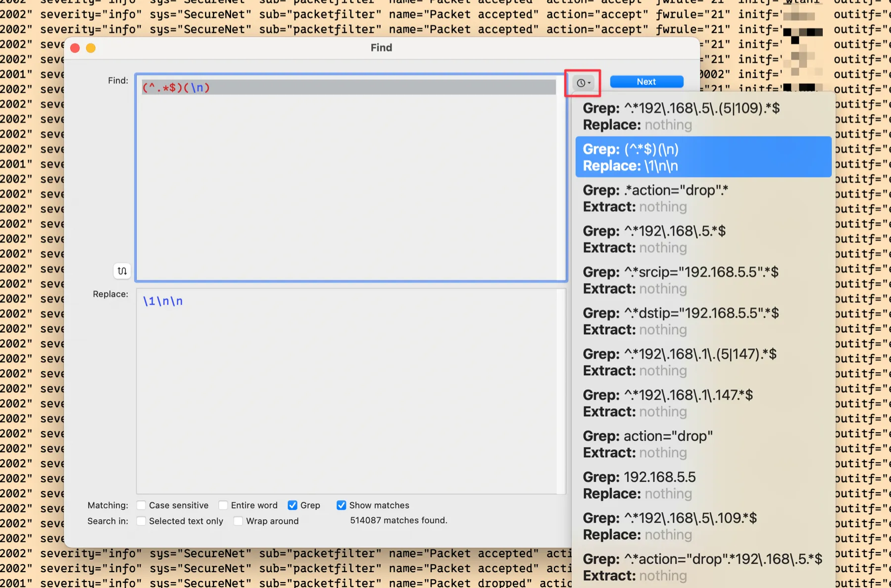Select the highlighted history entry replacing with \1\n\n
Screen dimensions: 891x588
(703, 157)
